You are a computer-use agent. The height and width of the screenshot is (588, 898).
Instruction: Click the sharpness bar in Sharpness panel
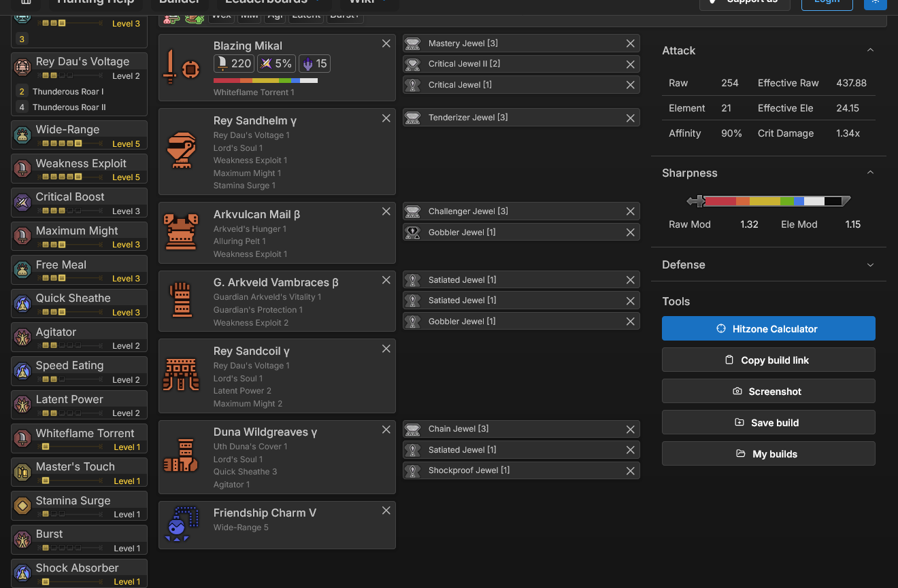(769, 201)
